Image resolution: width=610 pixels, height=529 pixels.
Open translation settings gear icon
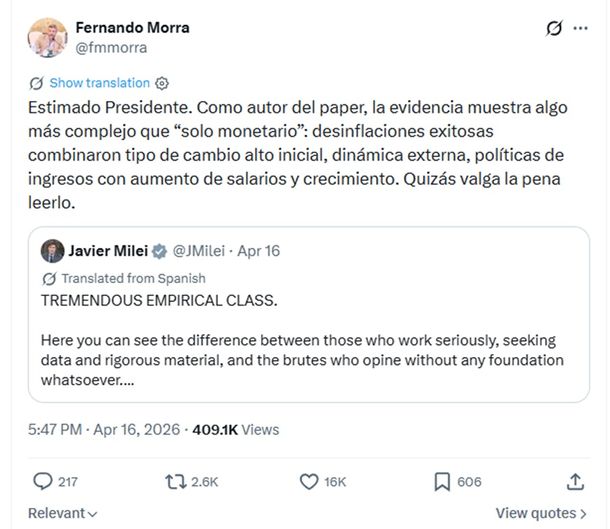[x=163, y=83]
